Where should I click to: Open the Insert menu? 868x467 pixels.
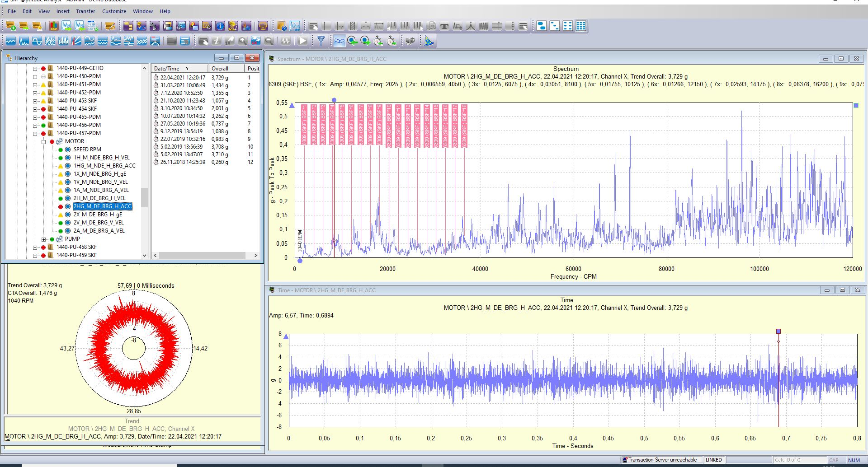point(63,11)
